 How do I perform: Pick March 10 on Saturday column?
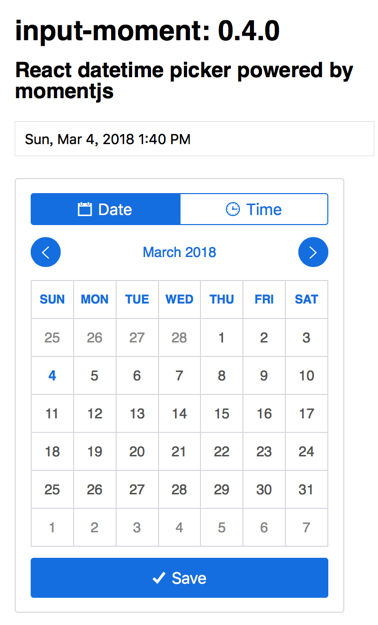click(306, 376)
